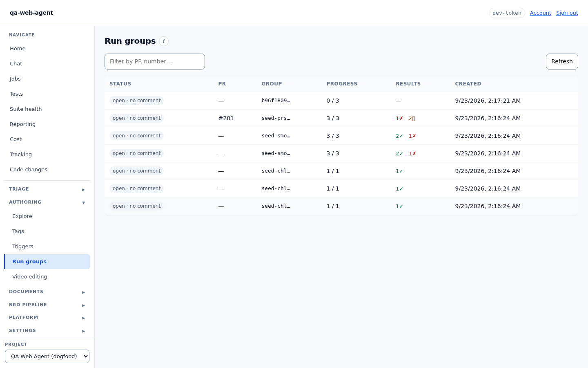This screenshot has height=368, width=588.
Task: Collapse the Authoring section arrow
Action: [83, 202]
